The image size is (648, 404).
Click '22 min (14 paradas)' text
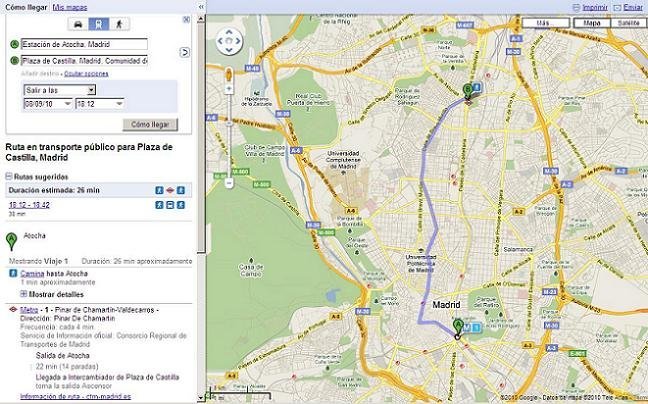67,366
